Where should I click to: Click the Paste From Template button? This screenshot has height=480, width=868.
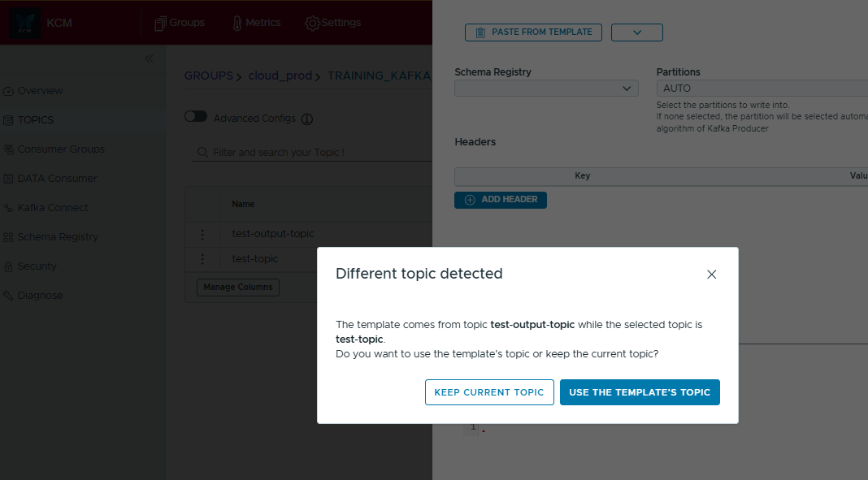tap(534, 32)
